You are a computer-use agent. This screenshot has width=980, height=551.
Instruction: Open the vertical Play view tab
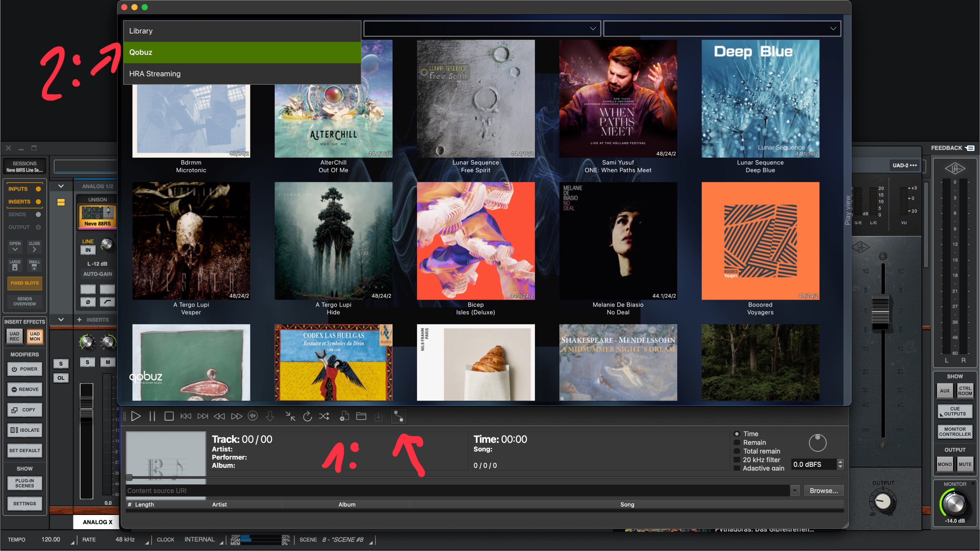pos(847,210)
